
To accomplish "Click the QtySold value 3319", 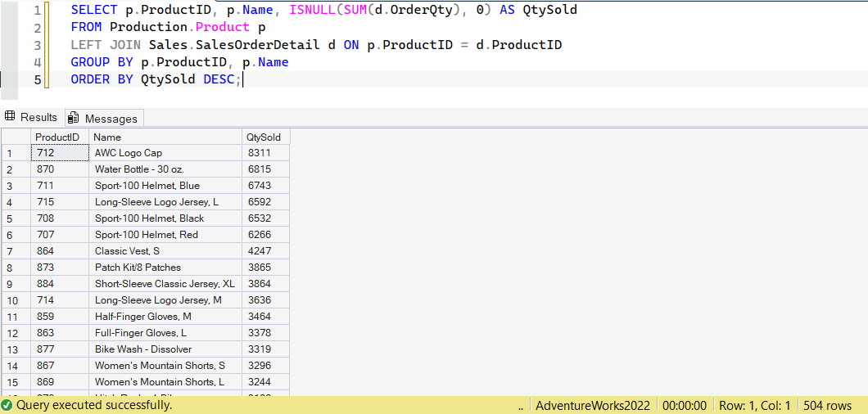I will pyautogui.click(x=265, y=349).
